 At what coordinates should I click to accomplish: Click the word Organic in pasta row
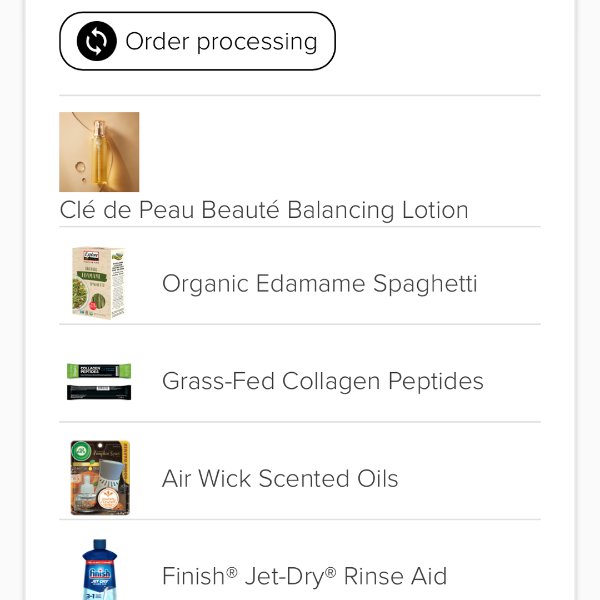coord(206,284)
